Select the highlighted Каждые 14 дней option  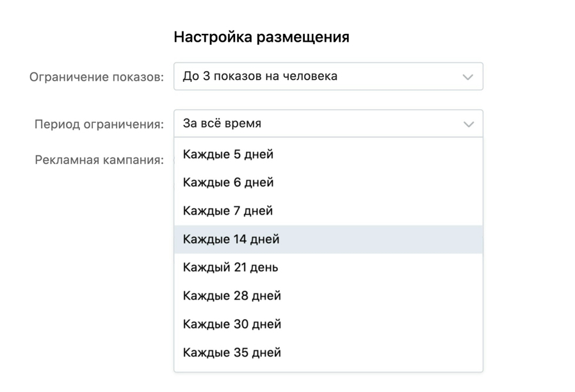point(231,238)
